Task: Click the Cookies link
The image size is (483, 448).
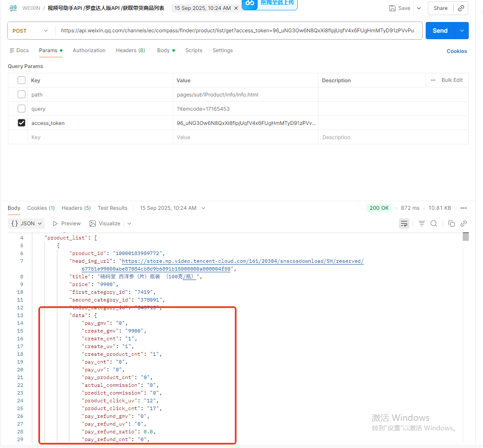Action: 457,51
